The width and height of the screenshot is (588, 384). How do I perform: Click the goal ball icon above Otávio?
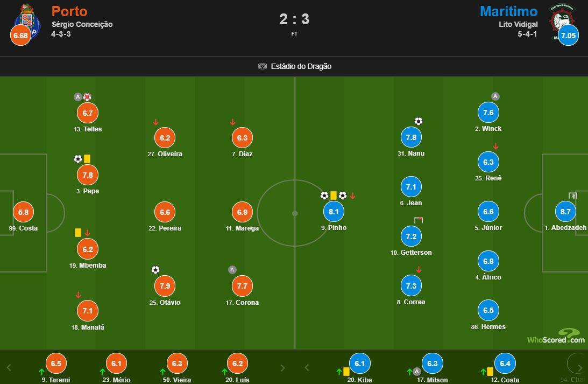155,270
